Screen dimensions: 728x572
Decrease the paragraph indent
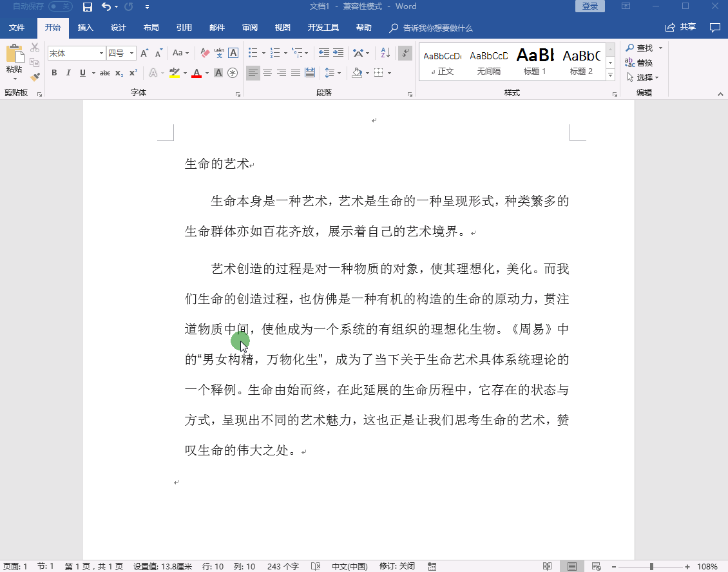click(x=324, y=53)
